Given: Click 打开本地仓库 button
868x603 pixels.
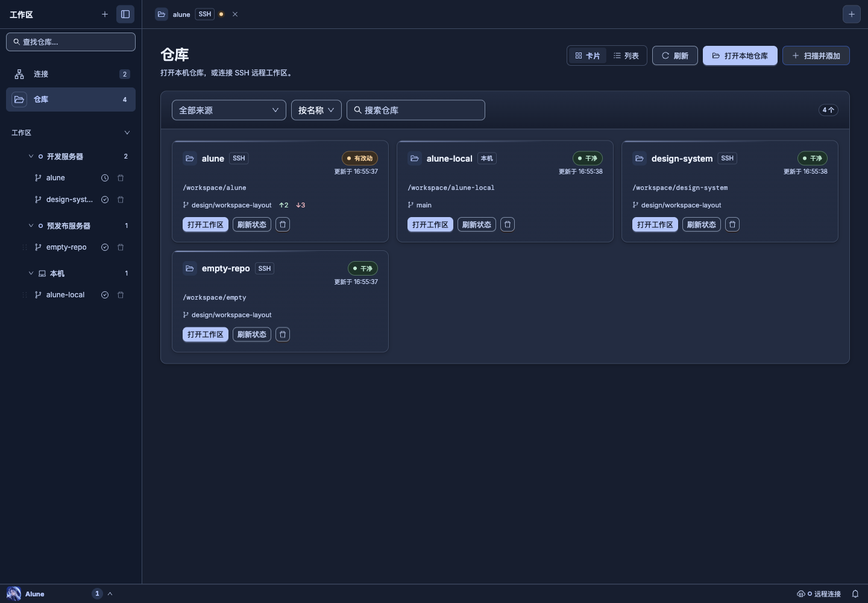Looking at the screenshot, I should [x=740, y=55].
